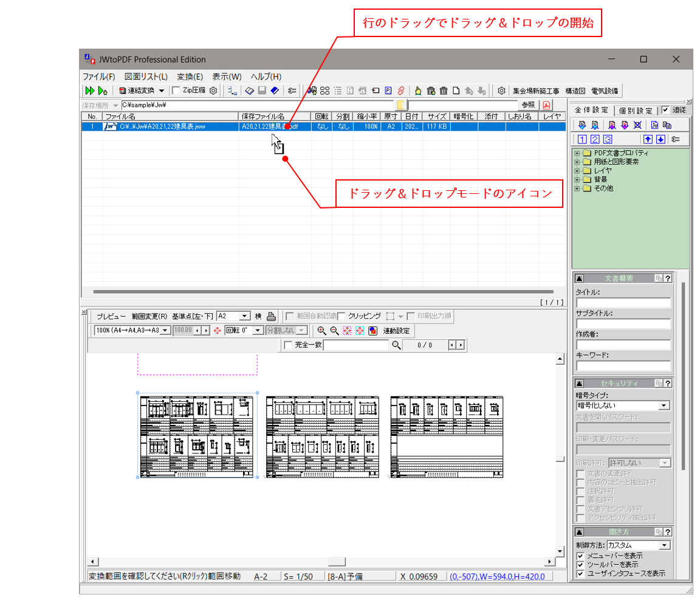This screenshot has height=603, width=700.
Task: Click the green double-arrow convert icon
Action: pyautogui.click(x=89, y=91)
